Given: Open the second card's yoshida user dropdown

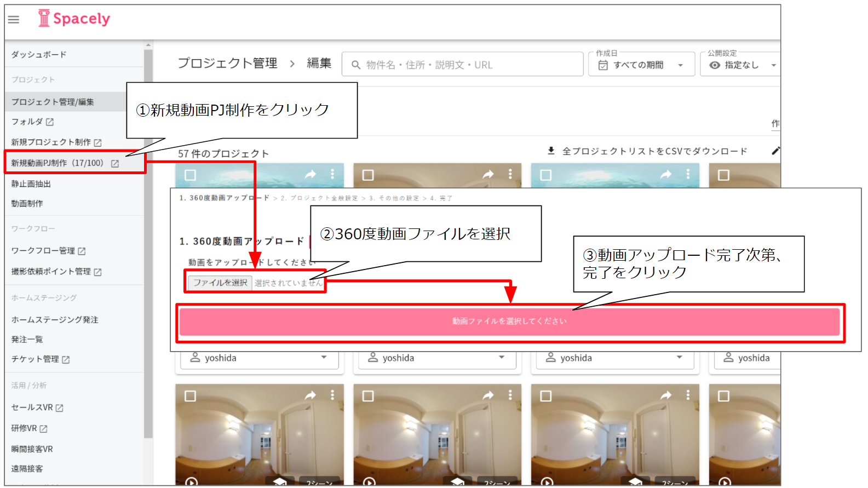Looking at the screenshot, I should point(437,358).
